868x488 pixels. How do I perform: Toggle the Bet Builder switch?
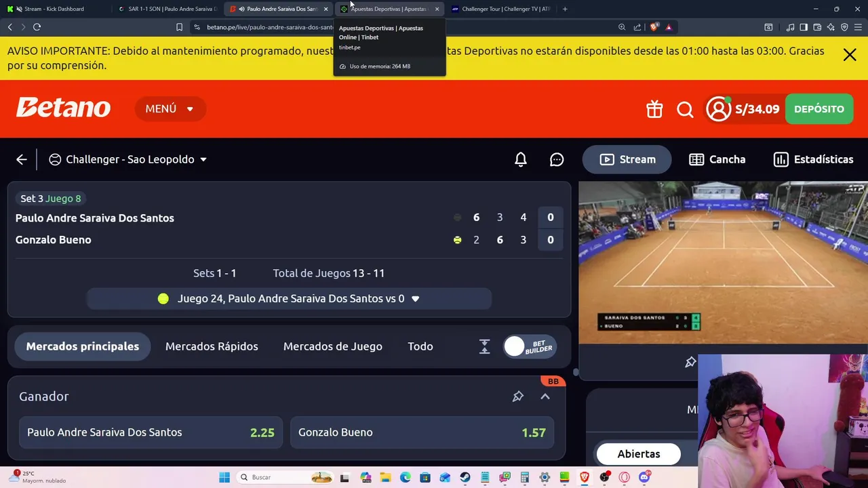coord(530,346)
